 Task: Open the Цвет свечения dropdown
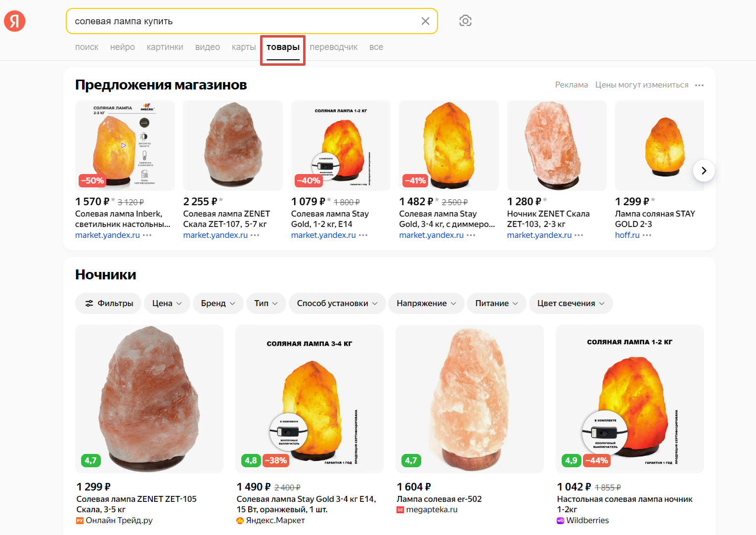571,303
